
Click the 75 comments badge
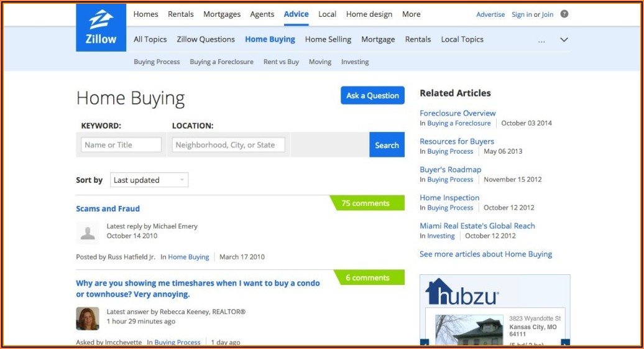tap(367, 203)
